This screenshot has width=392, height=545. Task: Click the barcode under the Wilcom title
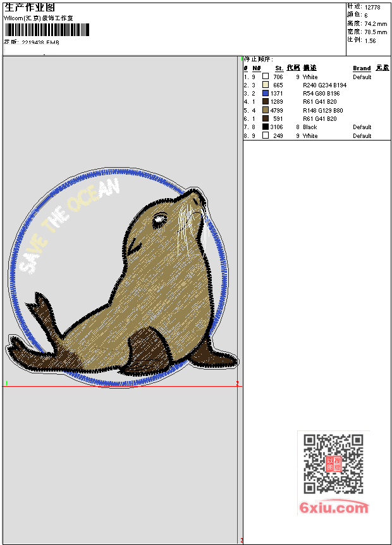point(47,30)
